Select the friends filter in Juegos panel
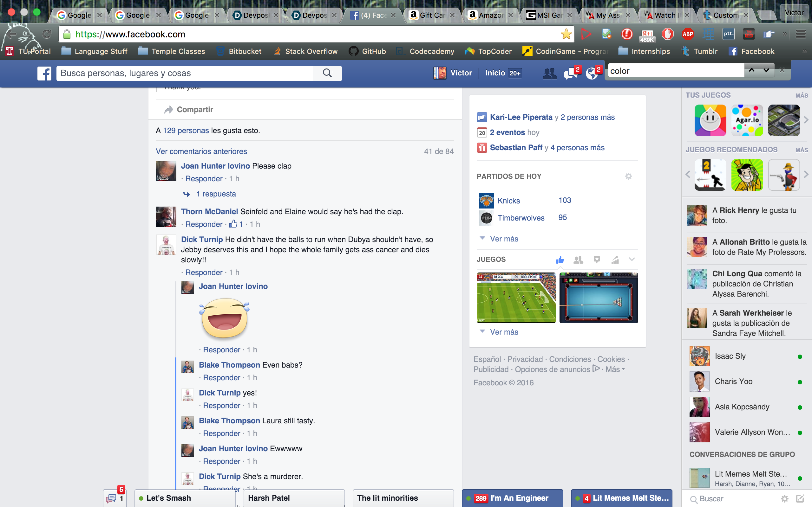The image size is (812, 507). point(578,260)
